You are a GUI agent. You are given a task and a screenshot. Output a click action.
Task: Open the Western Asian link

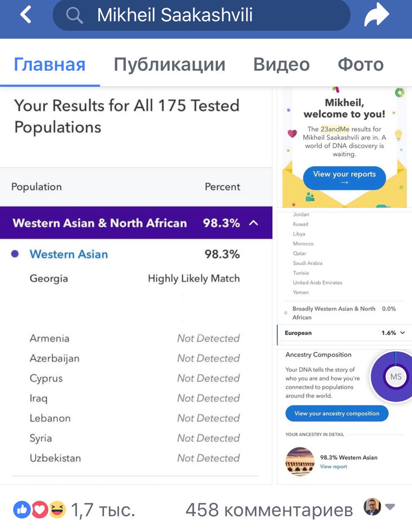69,254
